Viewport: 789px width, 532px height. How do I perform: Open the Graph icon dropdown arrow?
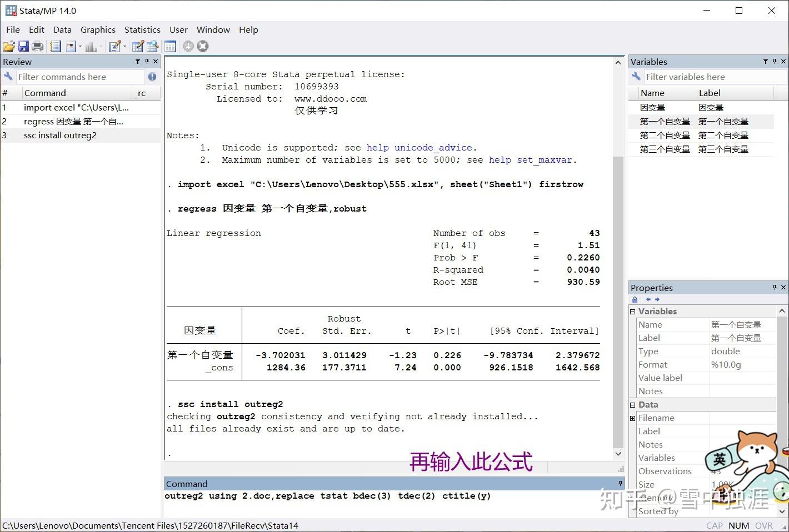pyautogui.click(x=100, y=46)
